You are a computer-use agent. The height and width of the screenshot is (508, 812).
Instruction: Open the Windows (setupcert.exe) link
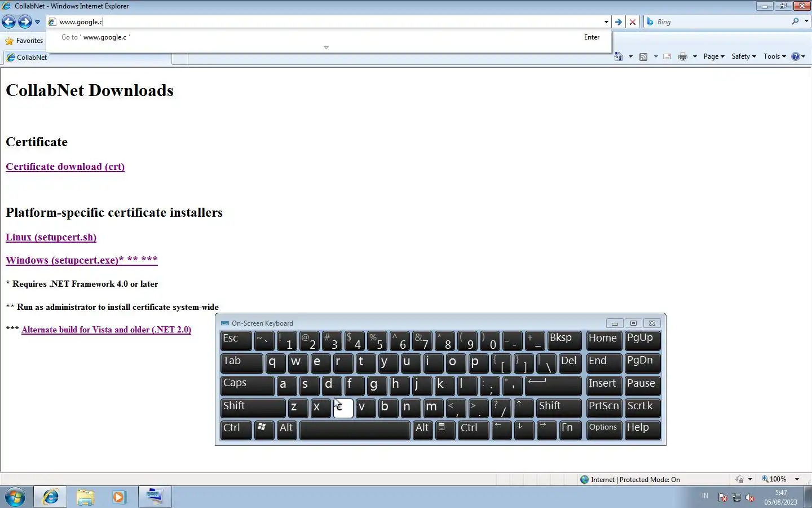tap(82, 260)
